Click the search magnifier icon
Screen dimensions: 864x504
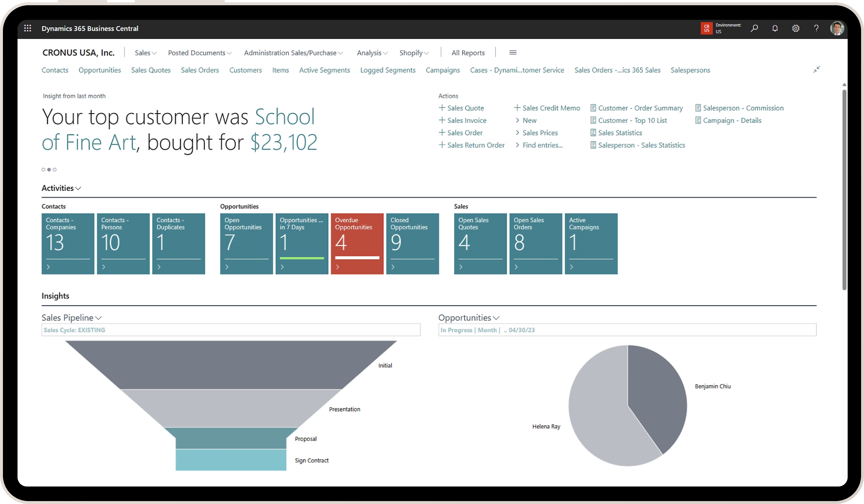click(754, 29)
